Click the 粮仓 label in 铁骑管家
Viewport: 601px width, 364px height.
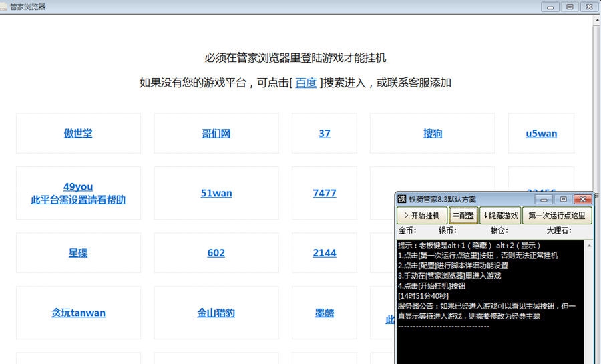pyautogui.click(x=499, y=230)
